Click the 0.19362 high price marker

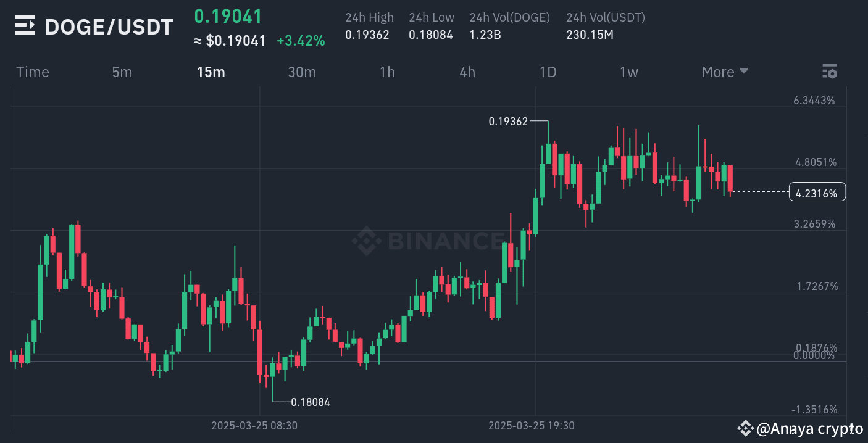(x=507, y=122)
